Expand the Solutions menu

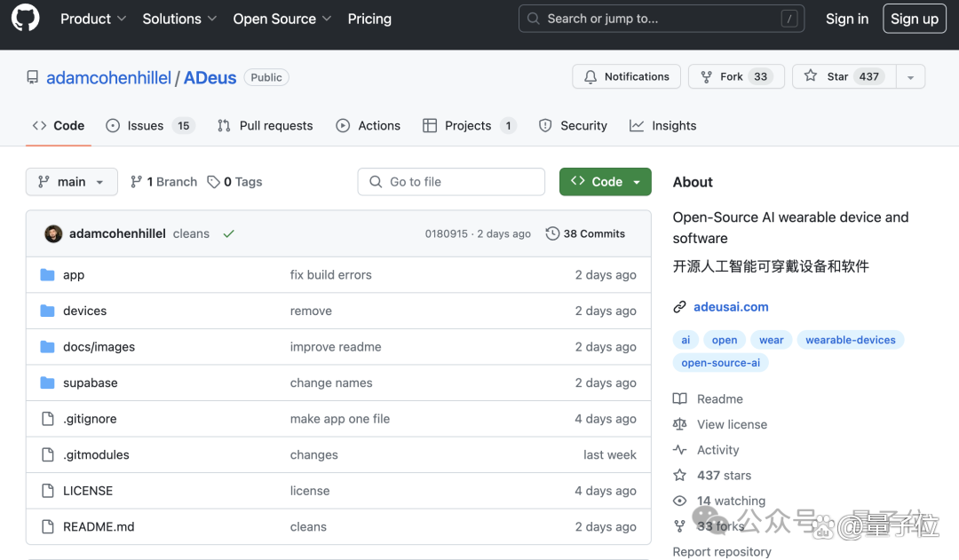[179, 19]
